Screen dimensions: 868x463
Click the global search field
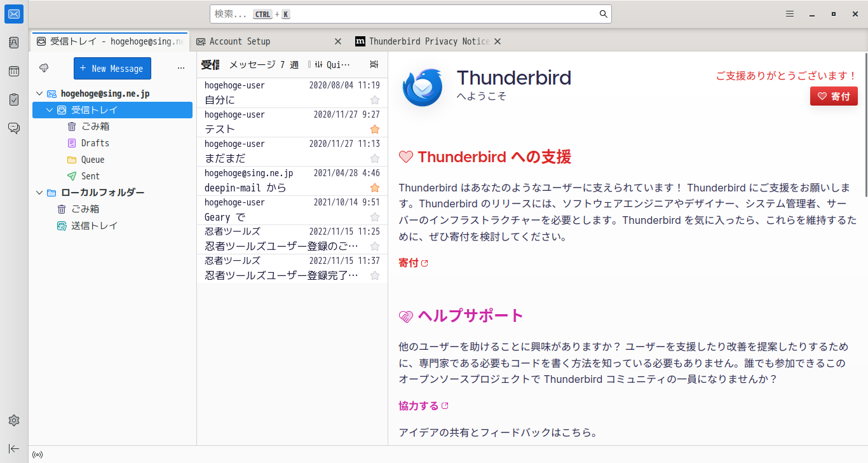(x=410, y=14)
